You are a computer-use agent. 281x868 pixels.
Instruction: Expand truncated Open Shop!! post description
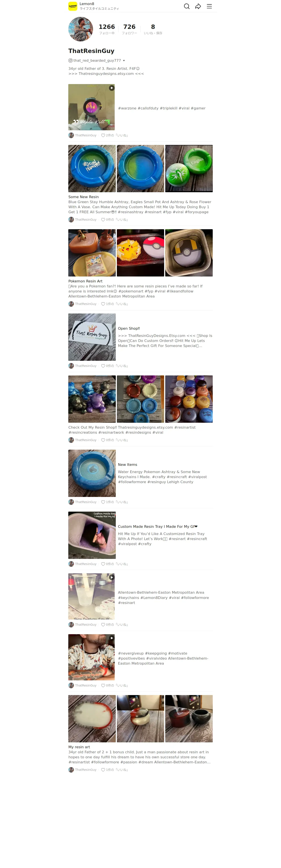point(165,341)
